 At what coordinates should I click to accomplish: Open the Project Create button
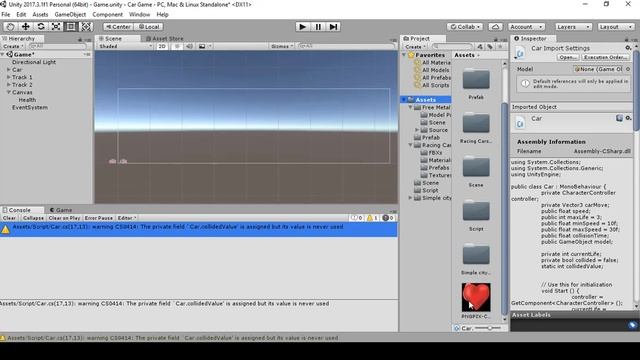[415, 47]
